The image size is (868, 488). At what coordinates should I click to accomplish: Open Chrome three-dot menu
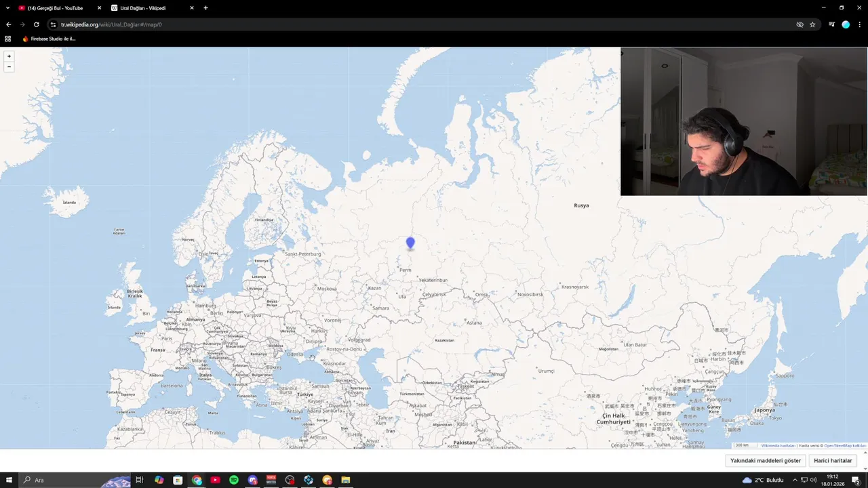click(x=859, y=24)
